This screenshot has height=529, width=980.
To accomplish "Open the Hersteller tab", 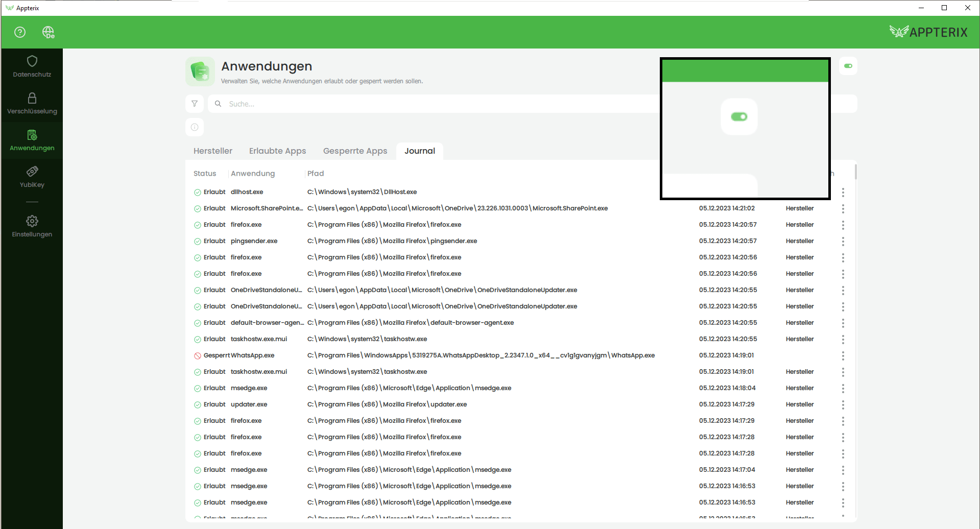I will (x=212, y=151).
